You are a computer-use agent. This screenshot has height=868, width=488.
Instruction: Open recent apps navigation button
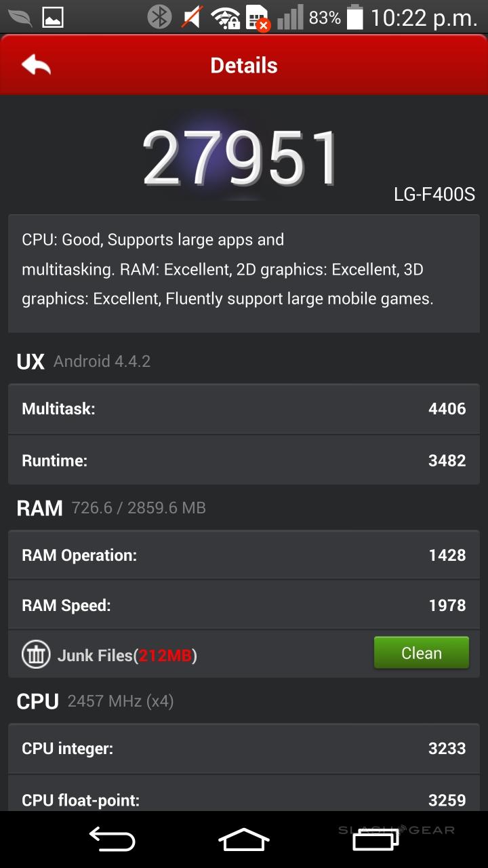375,840
